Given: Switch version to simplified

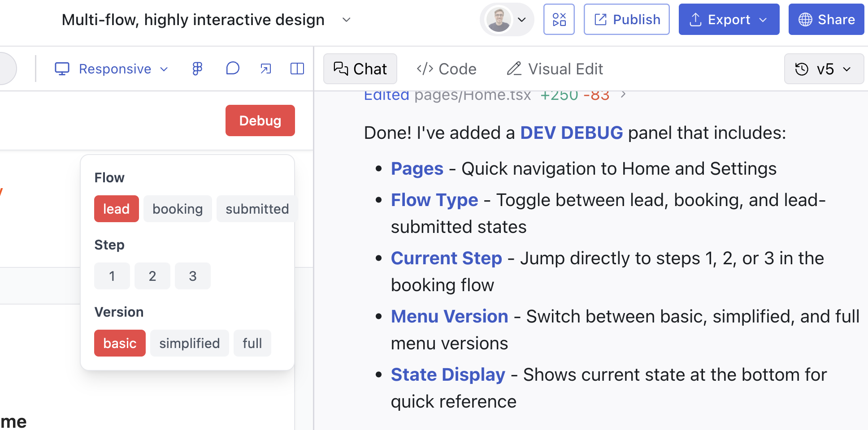Looking at the screenshot, I should [x=189, y=343].
